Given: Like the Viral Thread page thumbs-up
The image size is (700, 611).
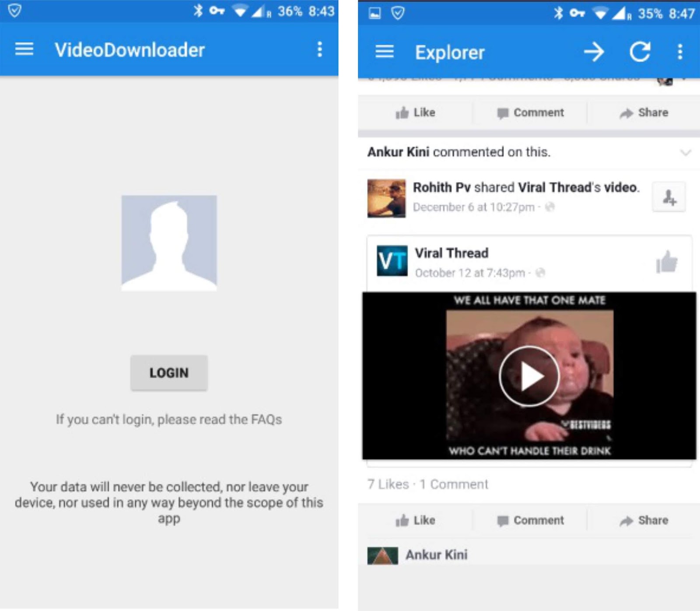Looking at the screenshot, I should pyautogui.click(x=666, y=262).
